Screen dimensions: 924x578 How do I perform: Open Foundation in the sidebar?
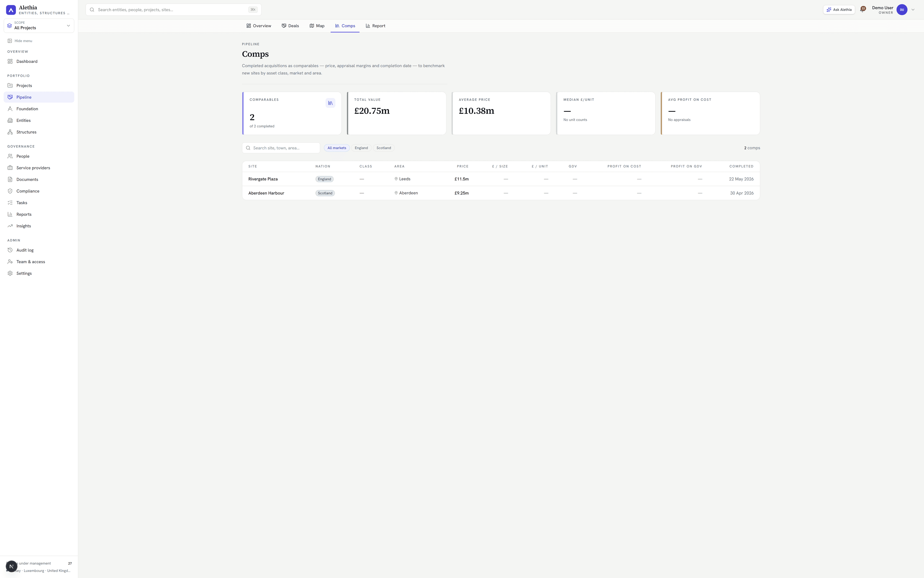pyautogui.click(x=39, y=109)
